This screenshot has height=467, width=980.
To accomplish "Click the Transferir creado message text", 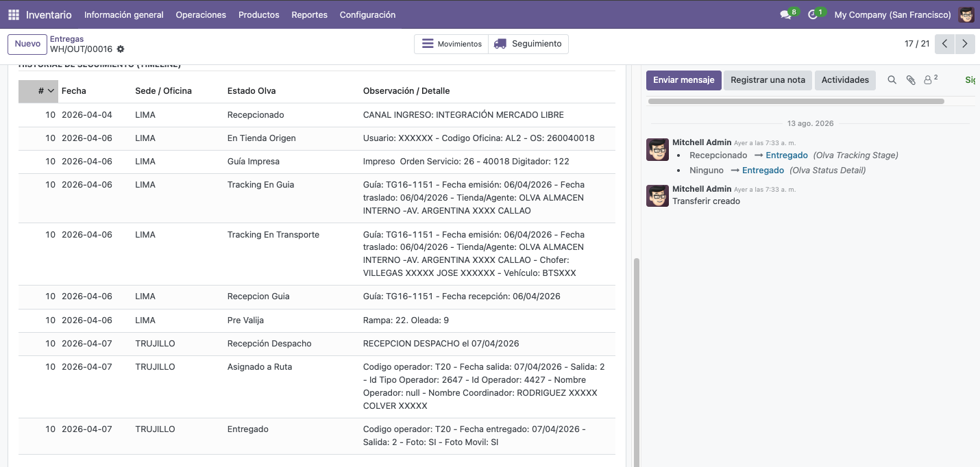I will point(706,201).
